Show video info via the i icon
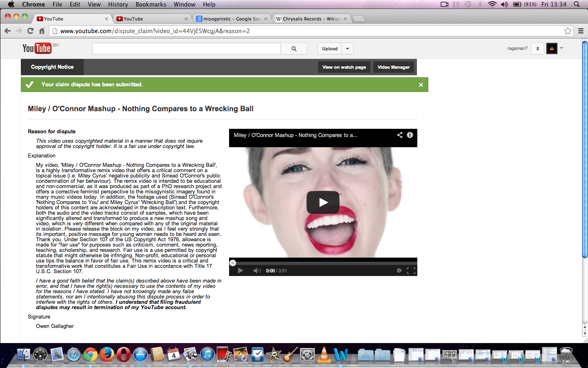The width and height of the screenshot is (588, 368). [x=410, y=135]
